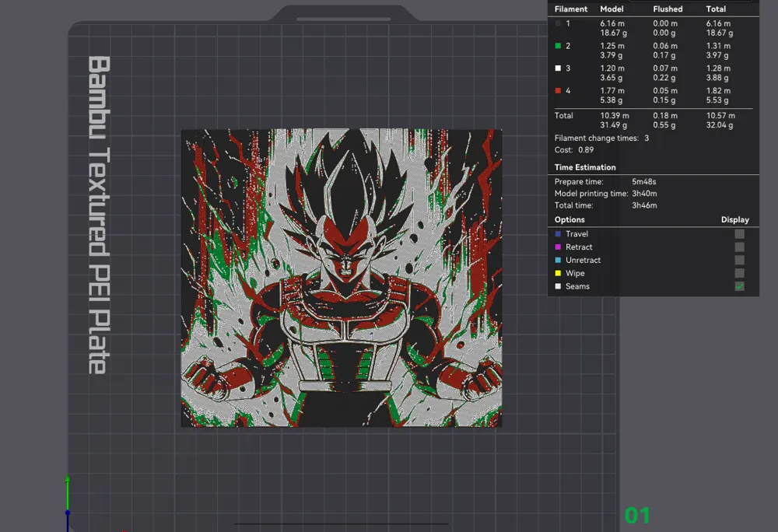Screen dimensions: 778x532
Task: Click the Flushed column header
Action: pos(667,9)
